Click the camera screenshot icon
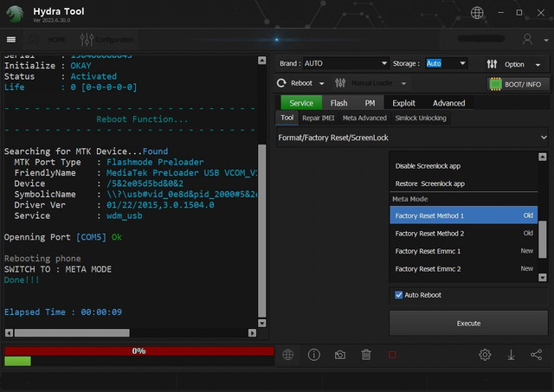The image size is (554, 392). pos(340,355)
